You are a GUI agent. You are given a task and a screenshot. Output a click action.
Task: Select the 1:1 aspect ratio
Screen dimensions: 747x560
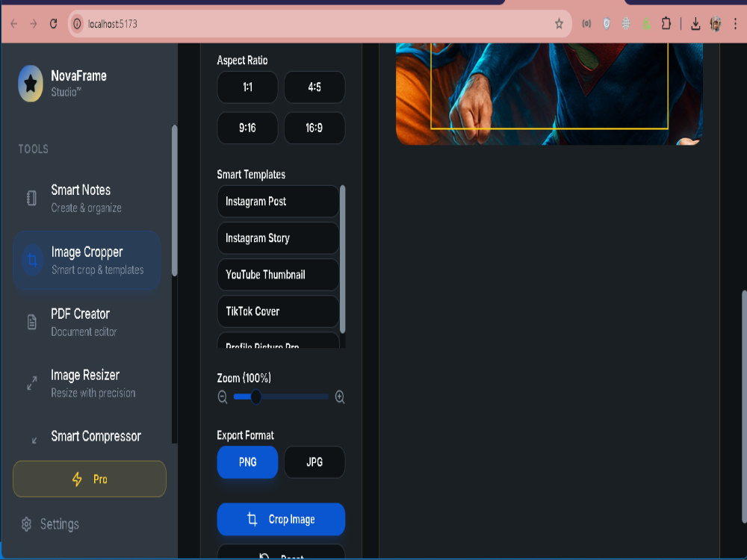click(x=248, y=87)
